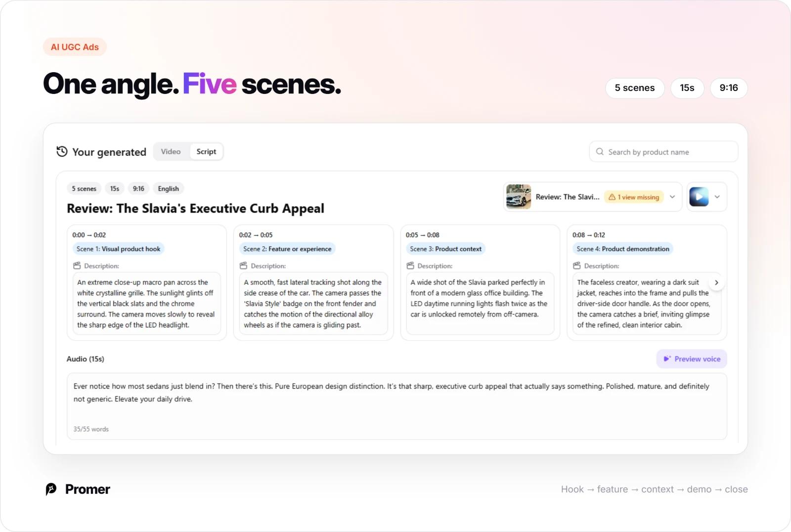Focus the Search by product name field

(663, 152)
